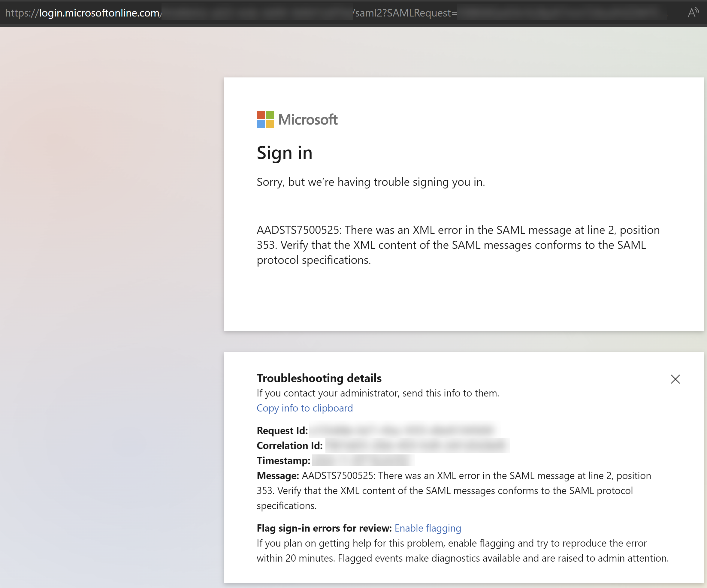
Task: Click the Microsoft logo
Action: pos(297,119)
